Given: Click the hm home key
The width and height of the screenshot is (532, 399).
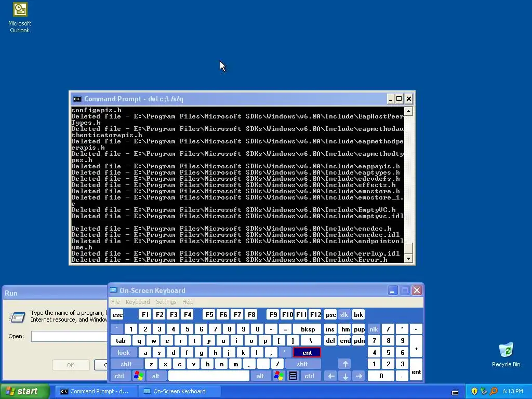Looking at the screenshot, I should (345, 329).
